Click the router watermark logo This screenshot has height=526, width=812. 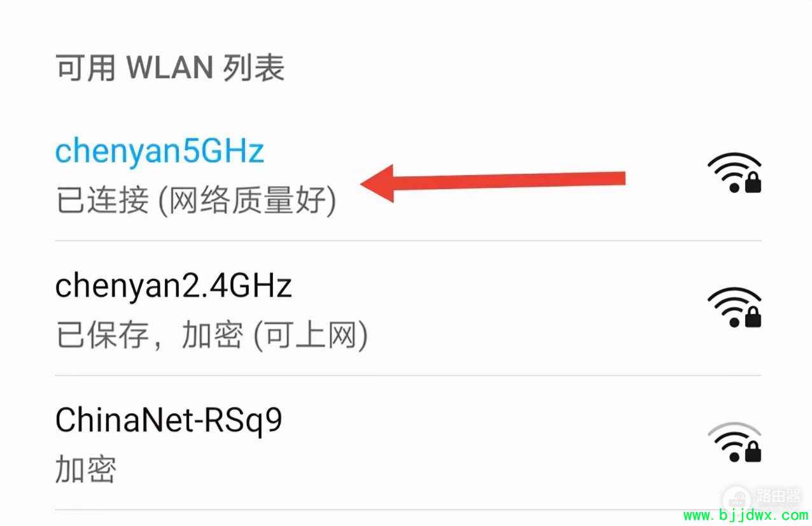click(x=738, y=499)
